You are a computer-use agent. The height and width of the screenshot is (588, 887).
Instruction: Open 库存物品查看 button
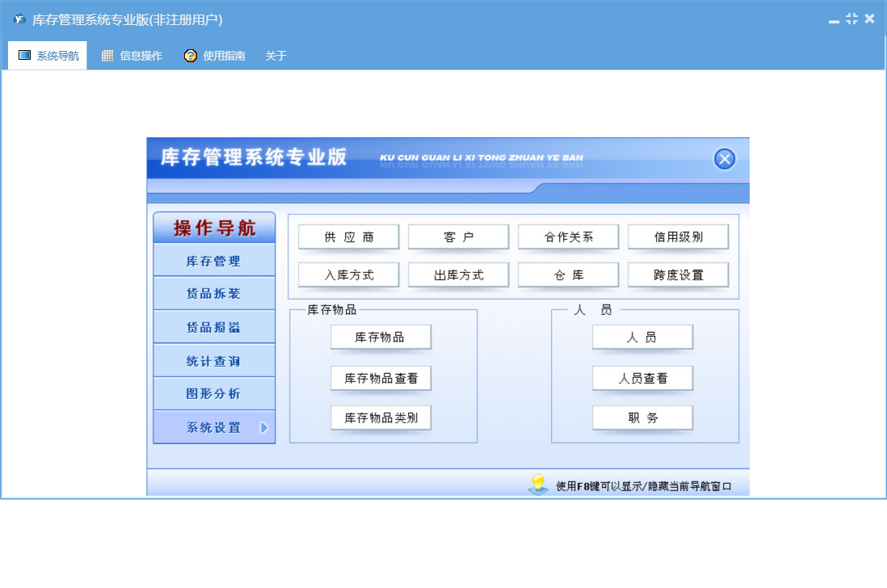pos(380,377)
